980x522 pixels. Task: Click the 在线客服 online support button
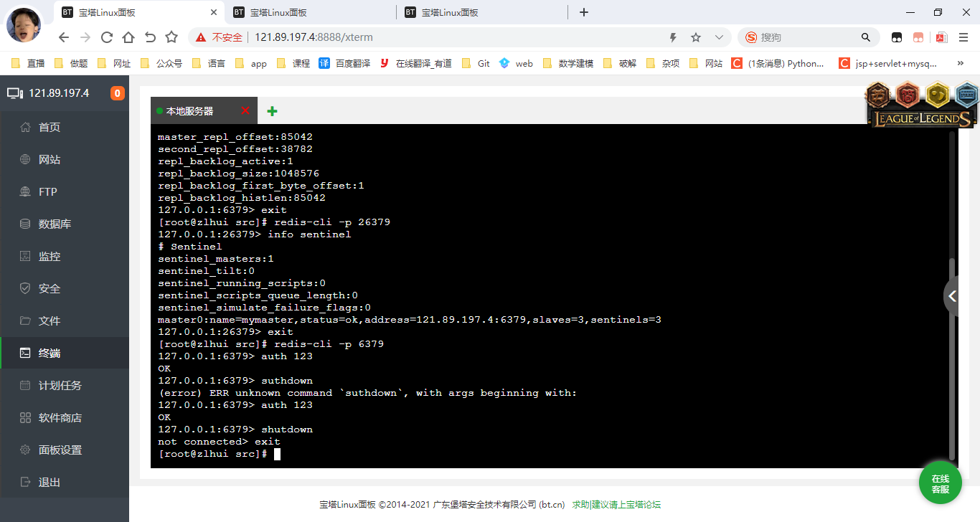940,483
